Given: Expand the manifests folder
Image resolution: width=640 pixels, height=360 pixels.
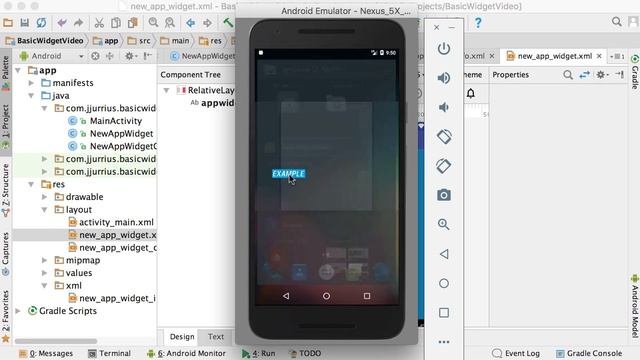Looking at the screenshot, I should coord(31,83).
